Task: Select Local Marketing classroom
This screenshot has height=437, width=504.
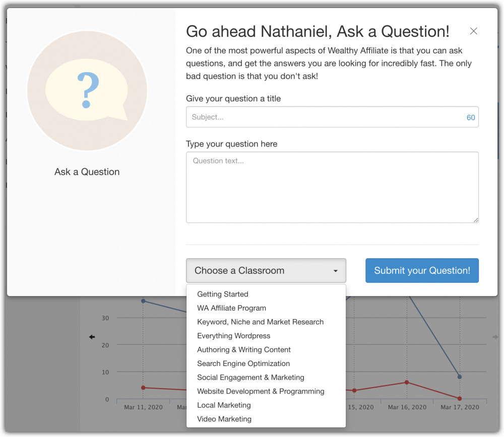Action: coord(224,405)
